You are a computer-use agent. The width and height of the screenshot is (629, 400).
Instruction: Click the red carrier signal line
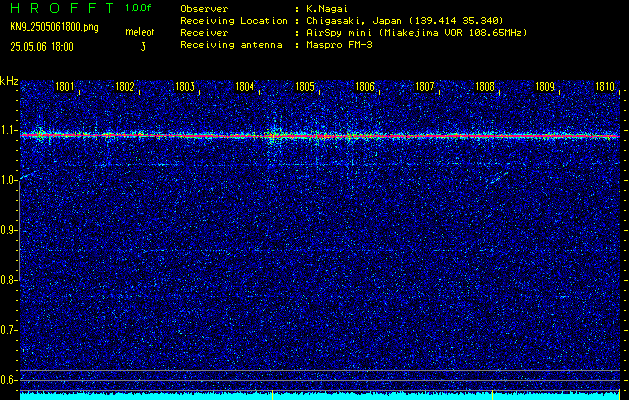click(x=320, y=136)
